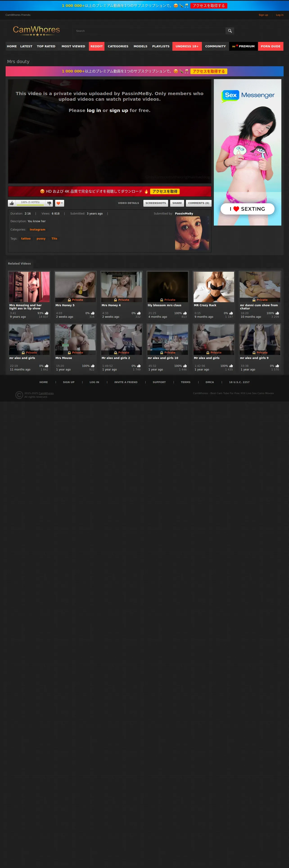
Task: Click the 'tattoo' tag
Action: tap(26, 239)
